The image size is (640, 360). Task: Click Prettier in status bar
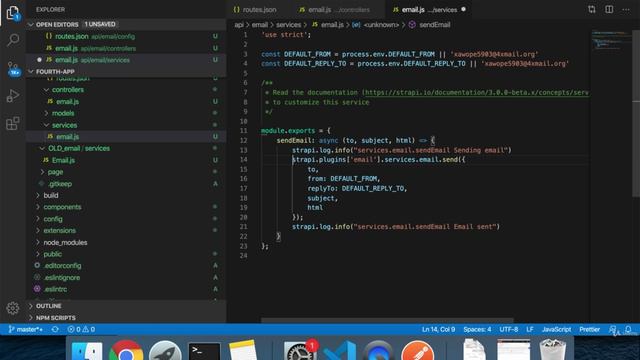pos(589,329)
